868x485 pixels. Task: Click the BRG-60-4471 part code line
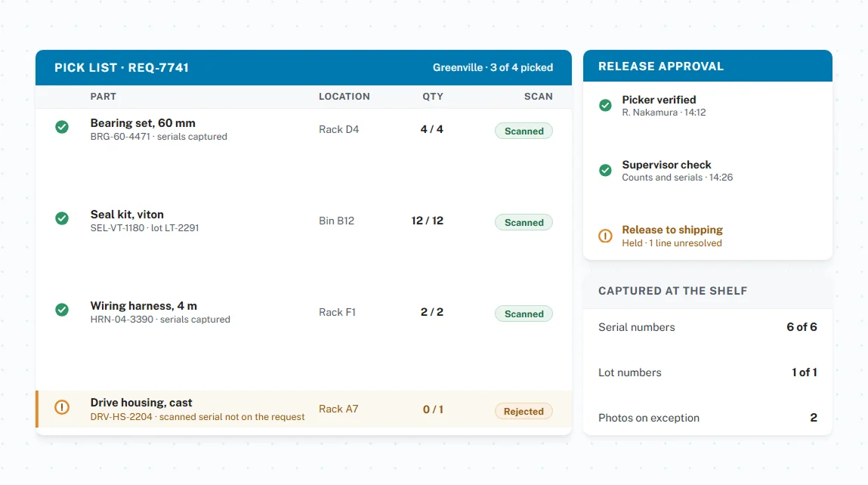pyautogui.click(x=159, y=137)
